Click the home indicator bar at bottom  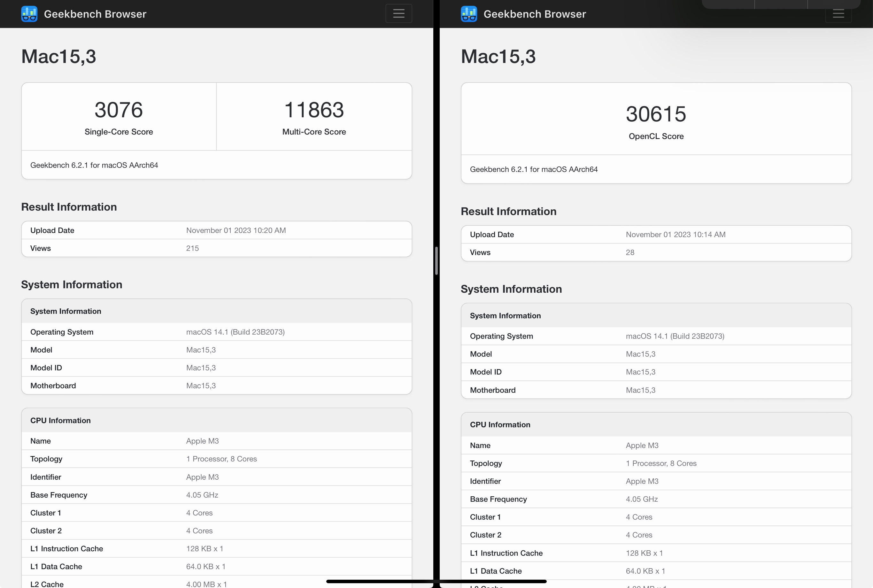coord(436,581)
